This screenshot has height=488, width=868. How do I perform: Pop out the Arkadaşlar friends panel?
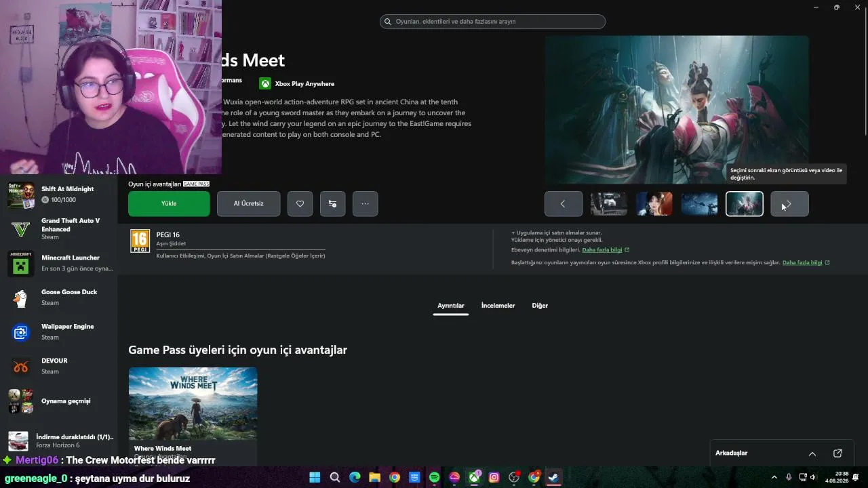click(837, 453)
